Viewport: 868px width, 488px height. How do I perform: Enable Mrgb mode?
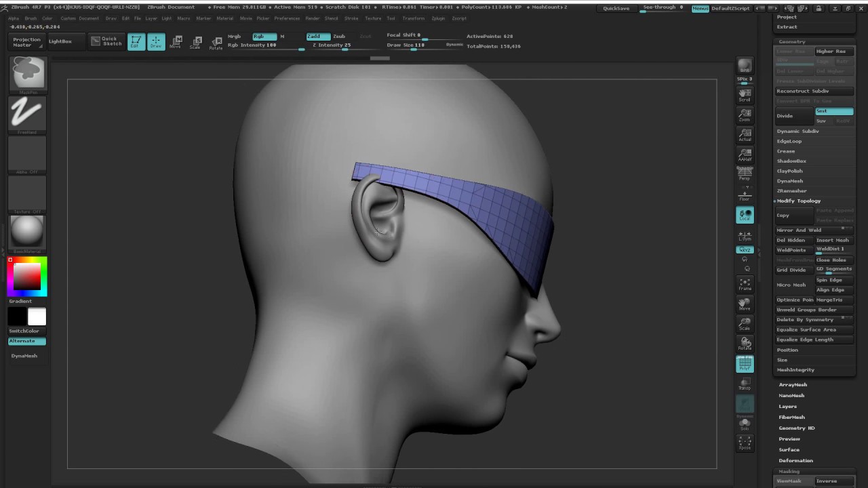click(x=235, y=36)
